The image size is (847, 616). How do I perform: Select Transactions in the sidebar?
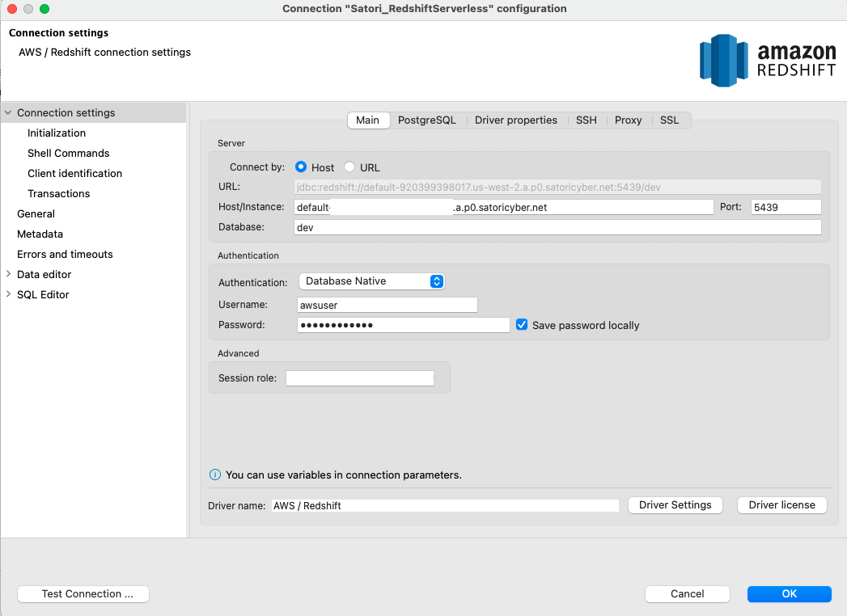tap(59, 194)
